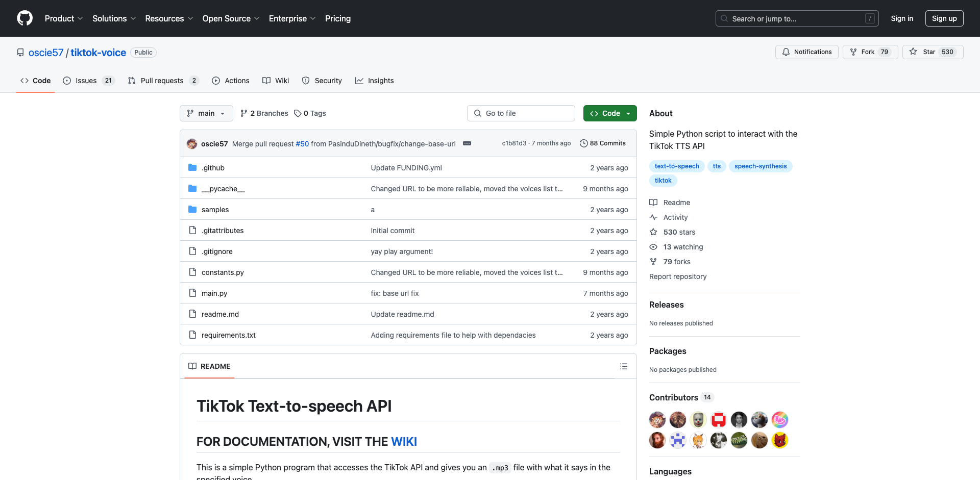Viewport: 980px width, 480px height.
Task: Open the requirements.txt file
Action: (x=229, y=335)
